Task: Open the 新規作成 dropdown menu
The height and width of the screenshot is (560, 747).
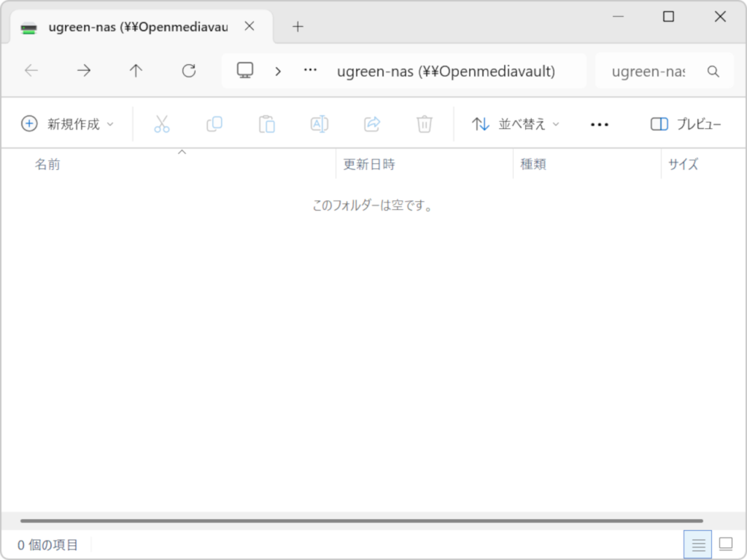Action: (68, 124)
